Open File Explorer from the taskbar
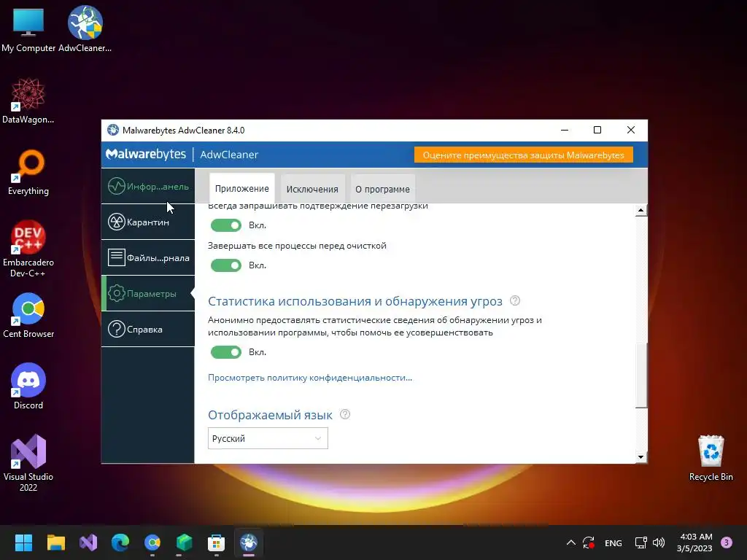Image resolution: width=747 pixels, height=560 pixels. (55, 542)
